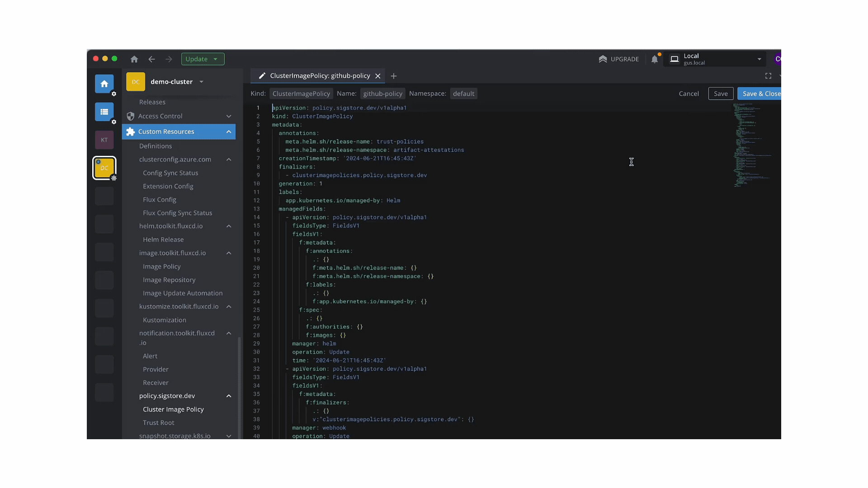This screenshot has height=488, width=868.
Task: Collapse the notification.toolkit.fluxcd.io group
Action: click(x=229, y=333)
